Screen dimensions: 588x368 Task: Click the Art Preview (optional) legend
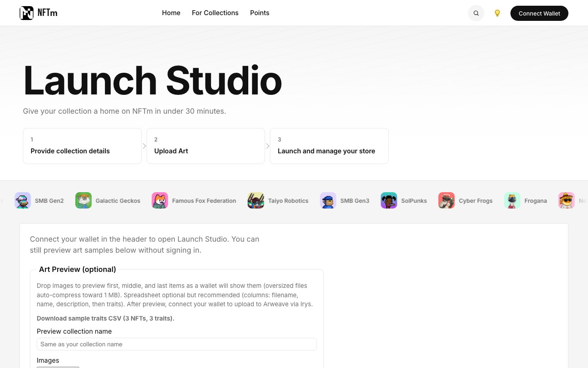[78, 269]
